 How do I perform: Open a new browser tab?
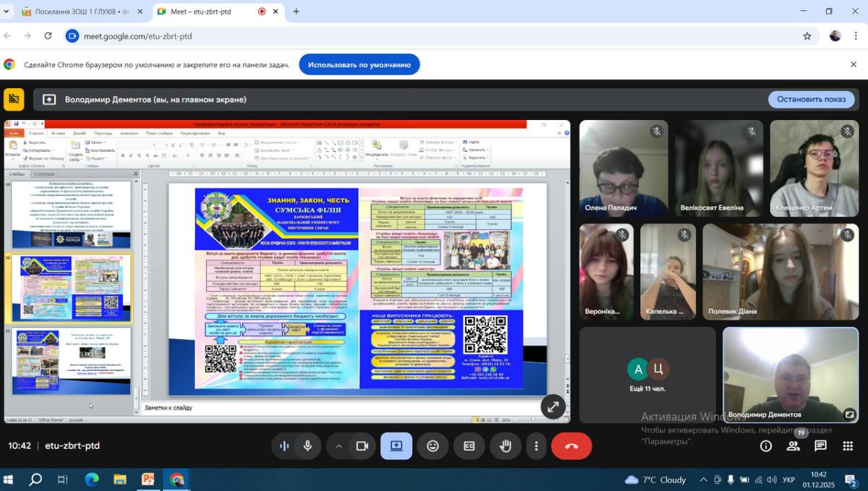point(296,12)
